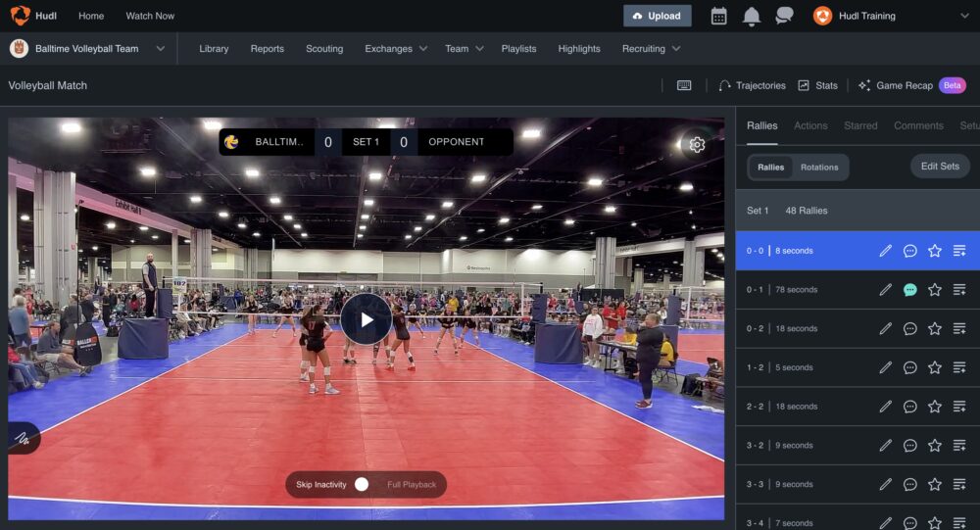Viewport: 980px width, 530px height.
Task: Open the notifications bell
Action: click(x=752, y=16)
